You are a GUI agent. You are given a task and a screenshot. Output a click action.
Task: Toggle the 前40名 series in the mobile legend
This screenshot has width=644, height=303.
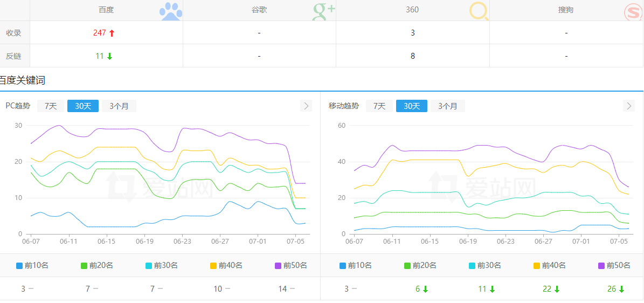(549, 266)
